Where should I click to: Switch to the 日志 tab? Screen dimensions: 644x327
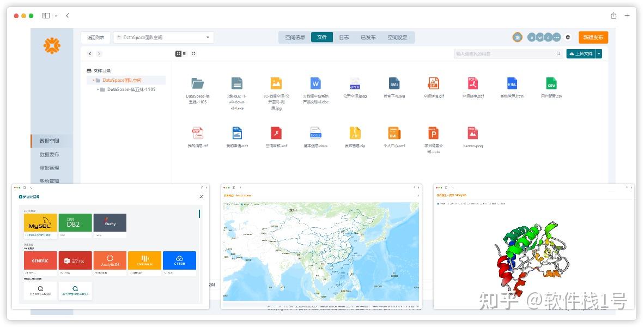(343, 37)
